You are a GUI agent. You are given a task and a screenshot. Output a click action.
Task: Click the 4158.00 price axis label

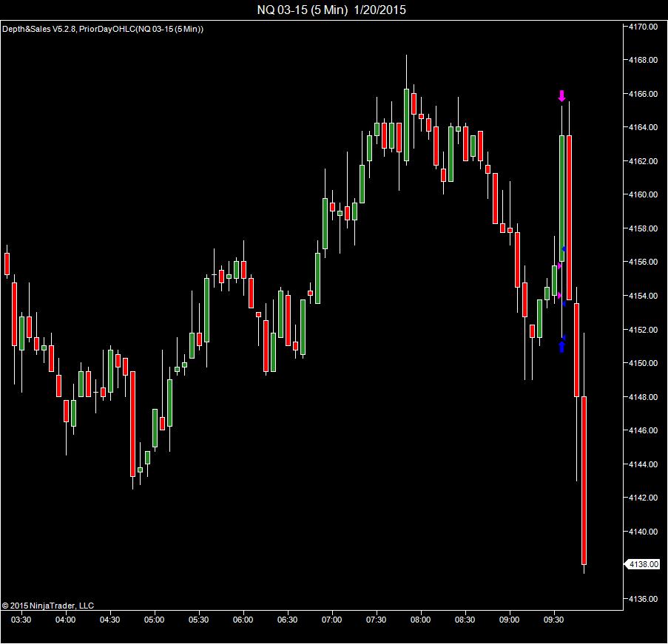click(644, 228)
